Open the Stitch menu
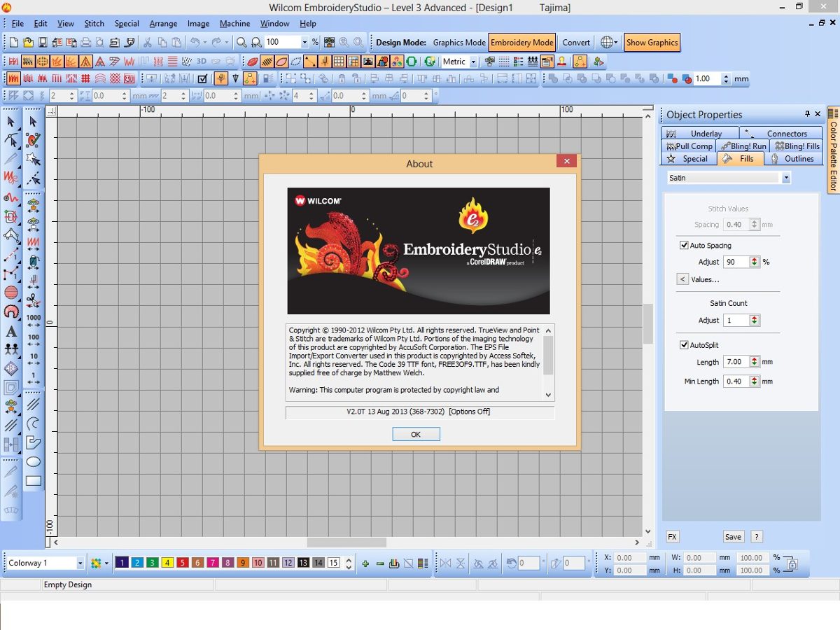This screenshot has width=840, height=630. [94, 23]
